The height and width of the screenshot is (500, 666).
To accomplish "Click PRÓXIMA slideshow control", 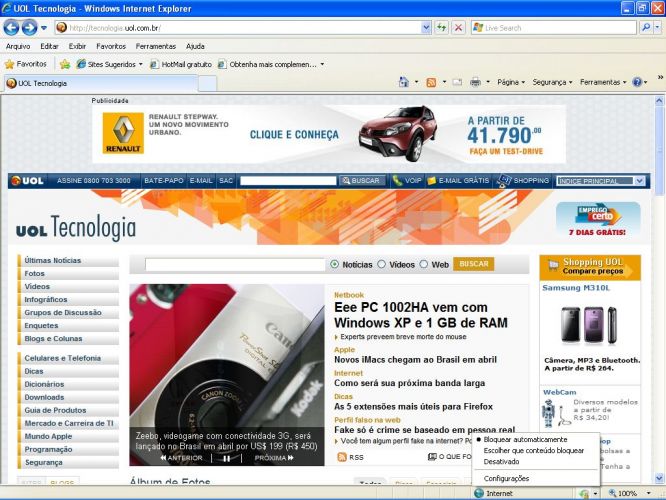I will click(x=274, y=458).
